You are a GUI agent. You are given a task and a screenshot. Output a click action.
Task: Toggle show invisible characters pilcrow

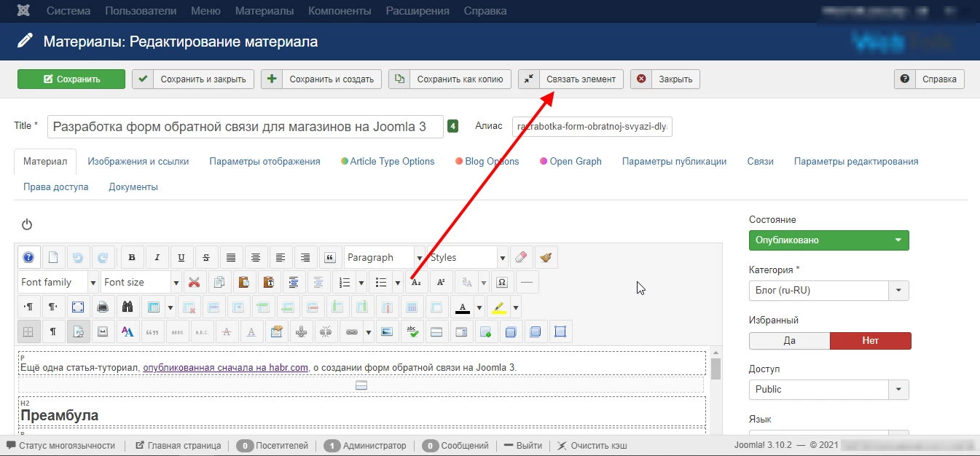click(x=52, y=331)
